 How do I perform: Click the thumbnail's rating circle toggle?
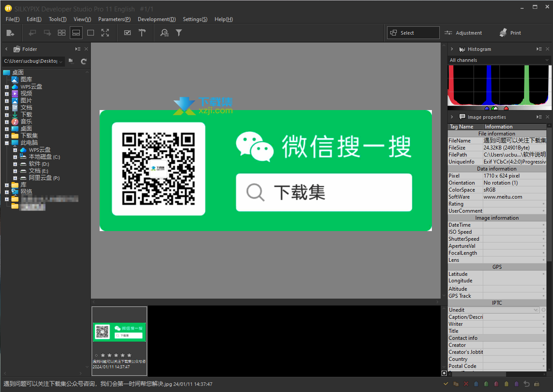[97, 355]
